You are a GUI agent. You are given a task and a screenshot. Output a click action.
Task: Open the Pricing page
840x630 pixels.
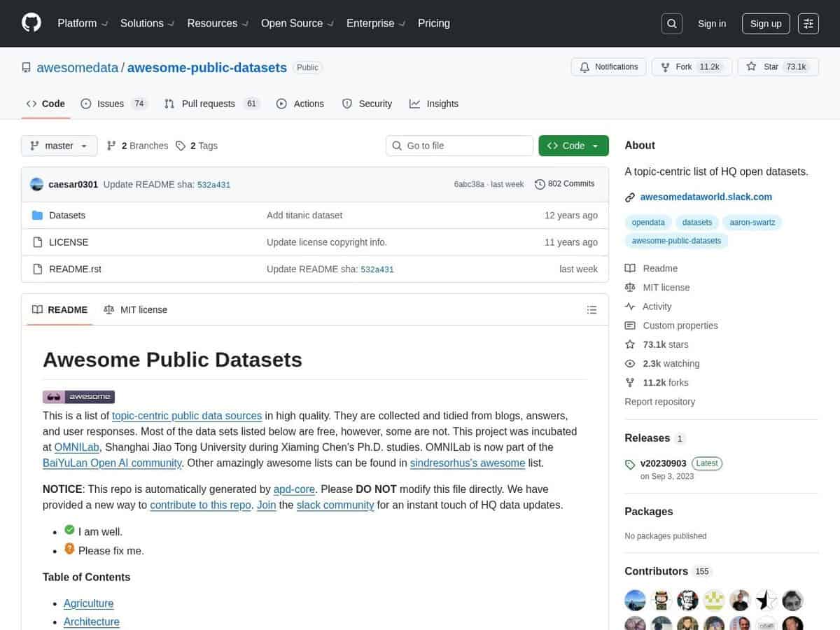[434, 23]
